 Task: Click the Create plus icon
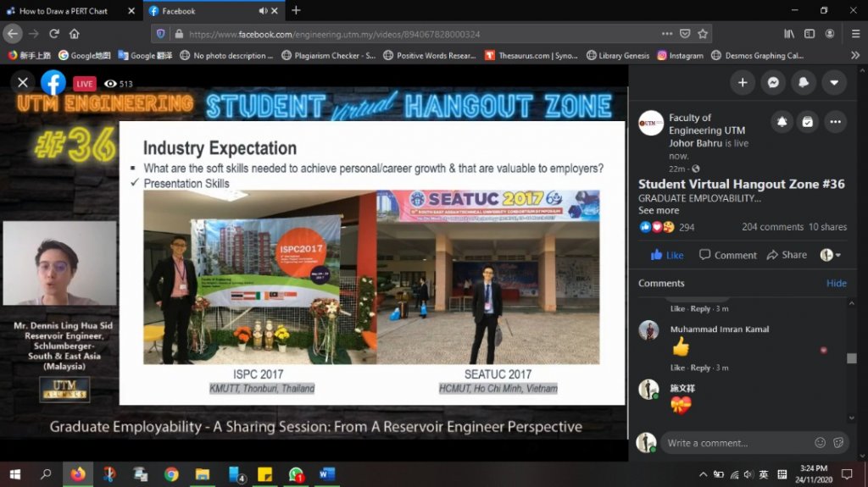coord(742,82)
